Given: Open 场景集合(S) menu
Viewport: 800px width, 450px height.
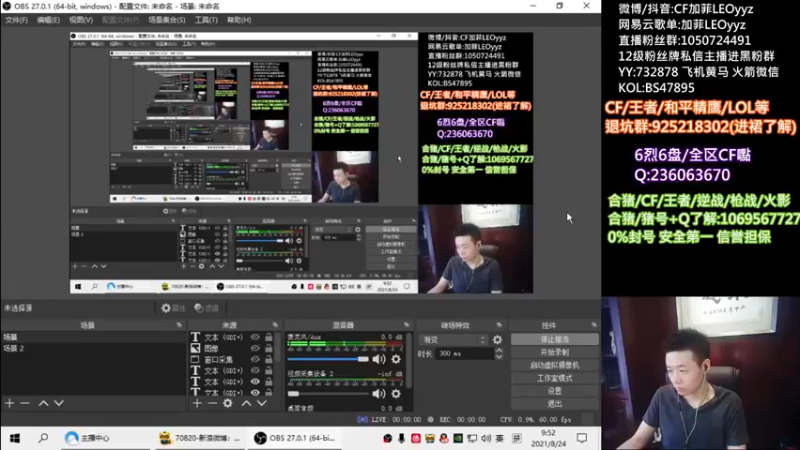Looking at the screenshot, I should (167, 20).
